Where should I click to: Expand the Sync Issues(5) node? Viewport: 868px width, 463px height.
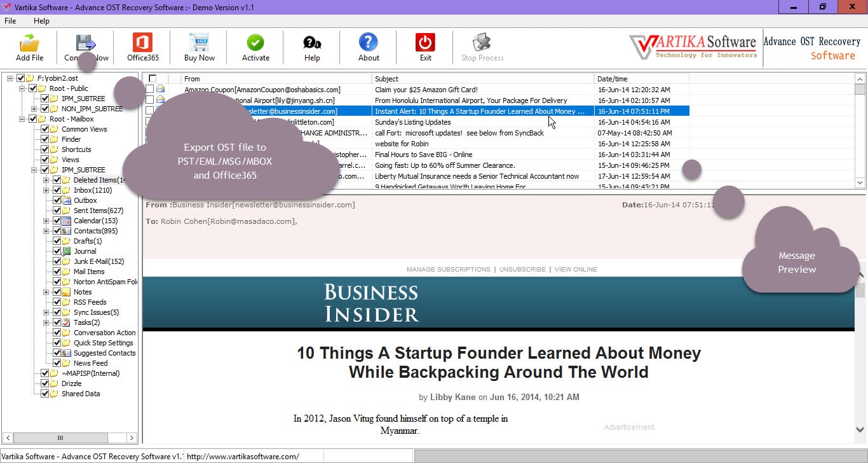pos(46,312)
